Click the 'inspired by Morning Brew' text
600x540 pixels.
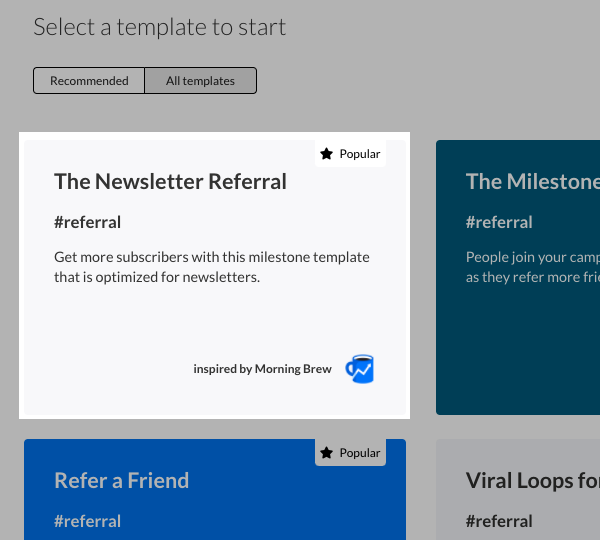tap(262, 369)
